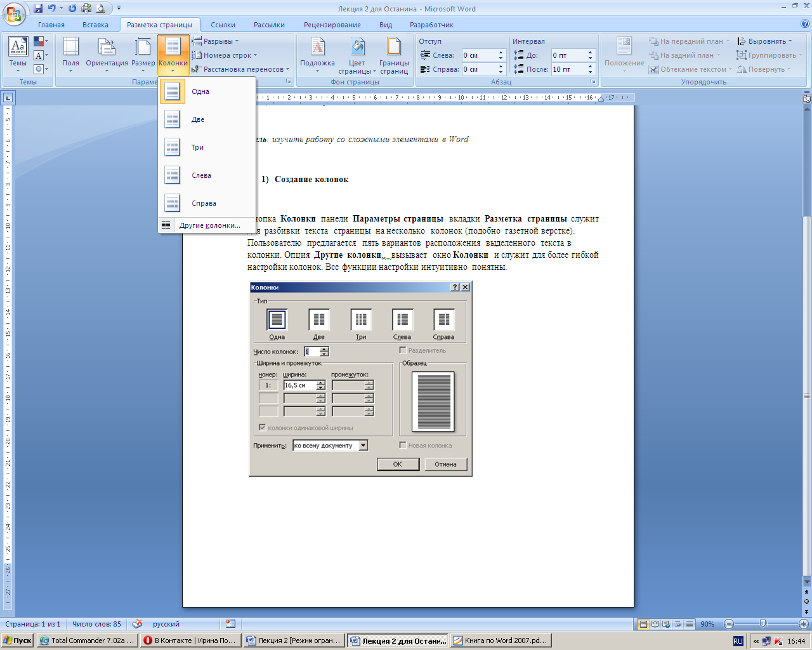Click the До spacing before field

coord(568,55)
